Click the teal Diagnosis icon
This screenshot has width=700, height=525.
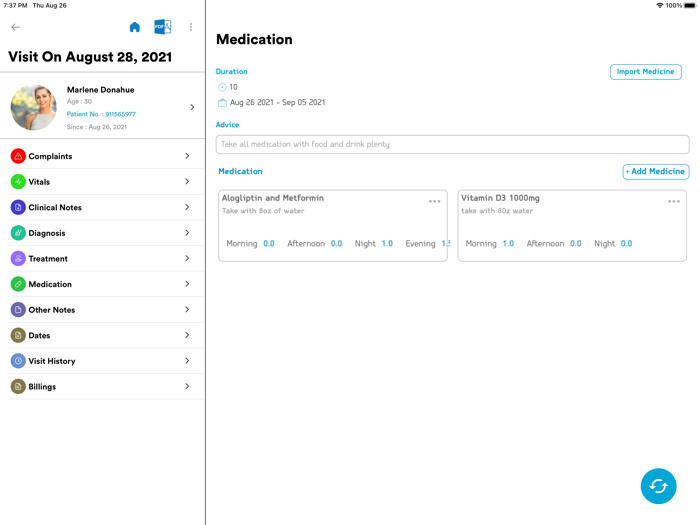point(18,233)
